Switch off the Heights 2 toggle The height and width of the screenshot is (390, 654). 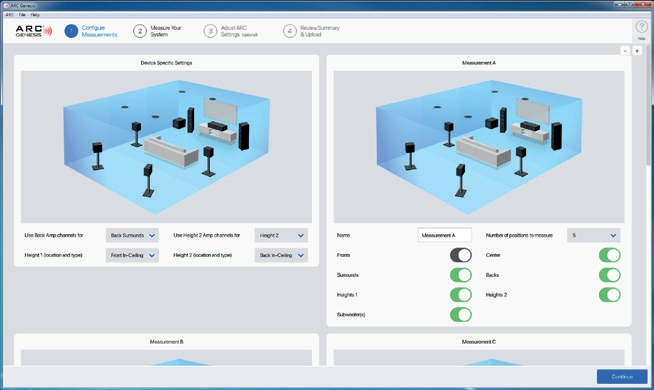(x=610, y=295)
